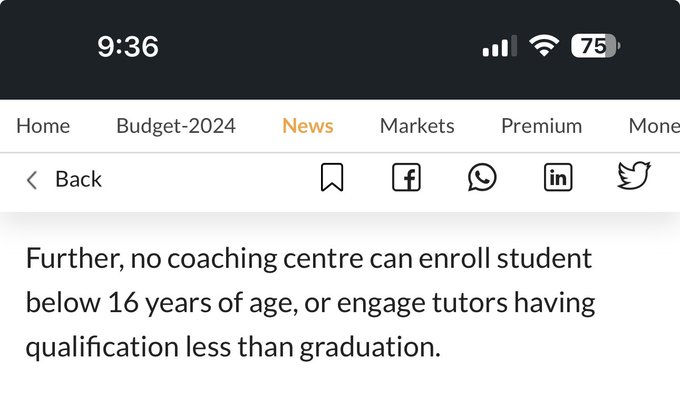
Task: Tap the back chevron arrow
Action: 32,180
